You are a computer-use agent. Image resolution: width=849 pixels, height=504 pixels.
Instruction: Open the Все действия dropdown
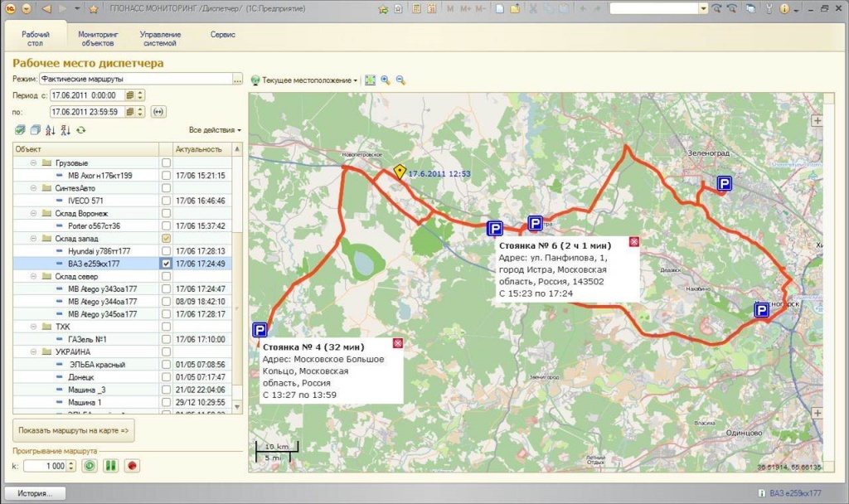coord(215,130)
